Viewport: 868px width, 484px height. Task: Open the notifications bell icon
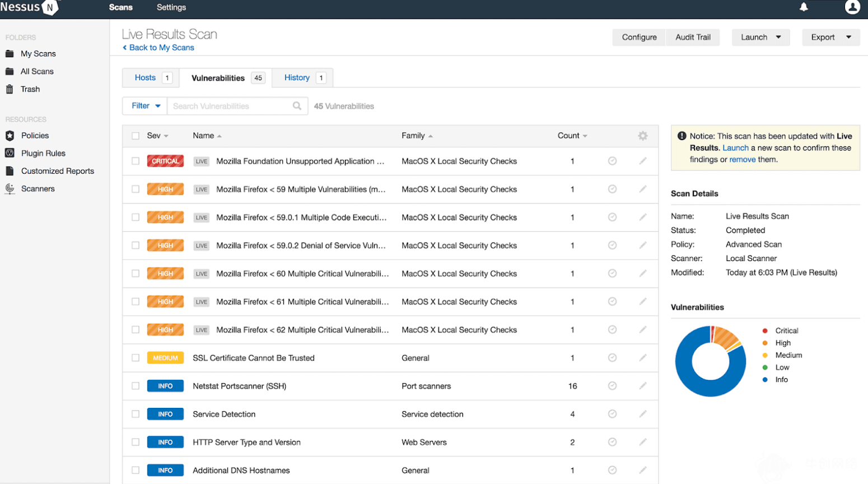coord(804,7)
